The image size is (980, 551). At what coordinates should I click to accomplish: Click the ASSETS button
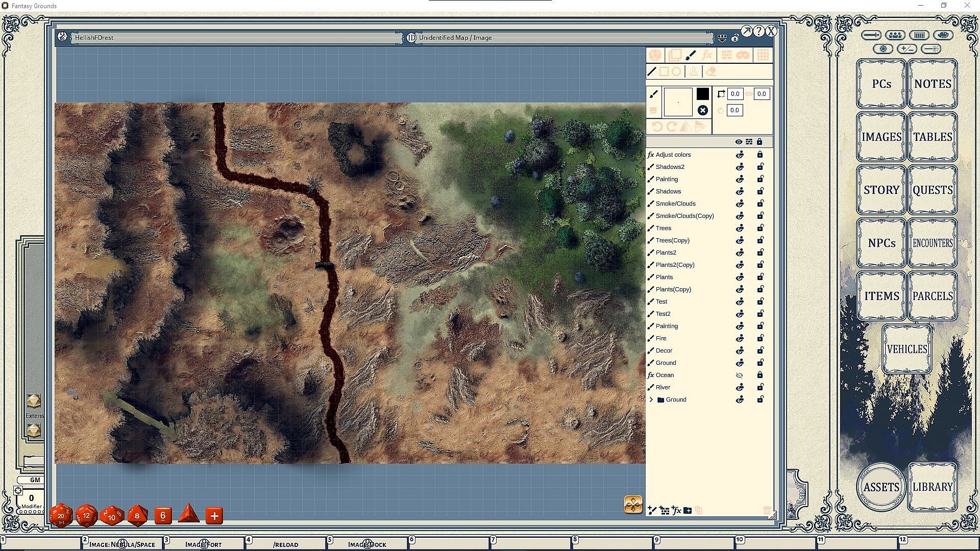(881, 487)
